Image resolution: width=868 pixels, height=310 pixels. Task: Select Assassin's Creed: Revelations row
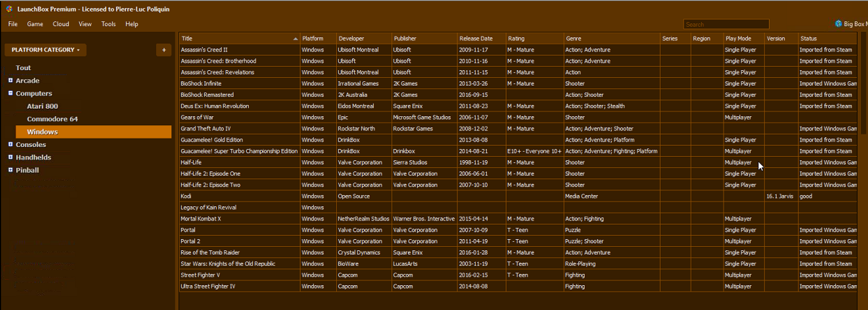518,72
